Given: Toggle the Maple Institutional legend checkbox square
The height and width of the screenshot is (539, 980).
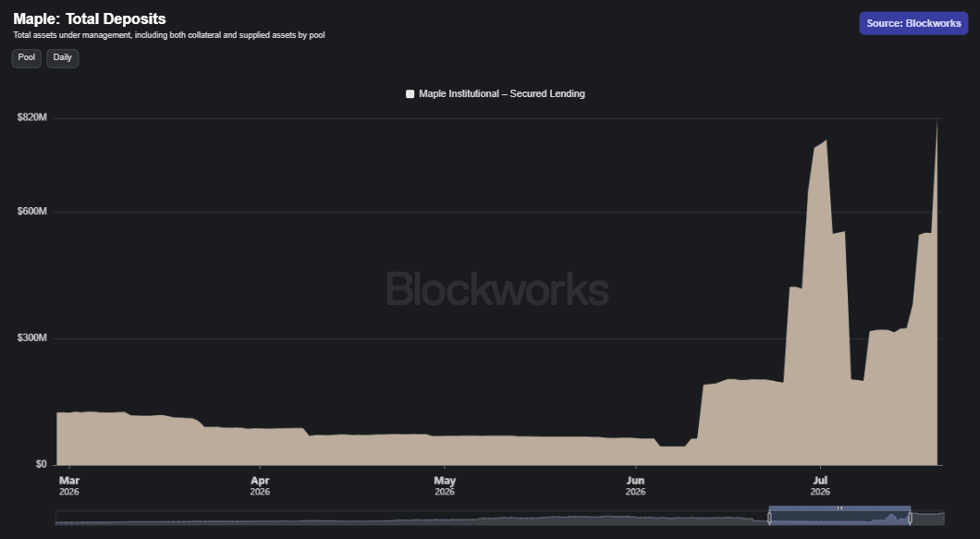Looking at the screenshot, I should pyautogui.click(x=410, y=93).
